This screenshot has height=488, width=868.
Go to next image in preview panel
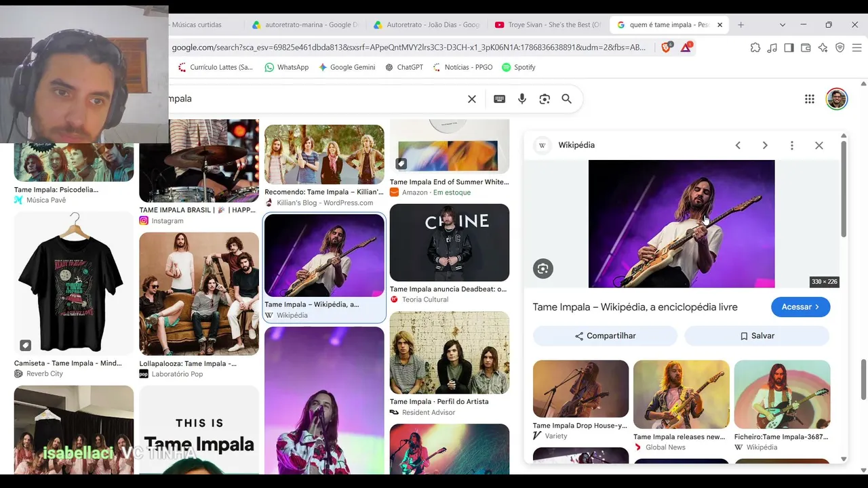pos(765,145)
